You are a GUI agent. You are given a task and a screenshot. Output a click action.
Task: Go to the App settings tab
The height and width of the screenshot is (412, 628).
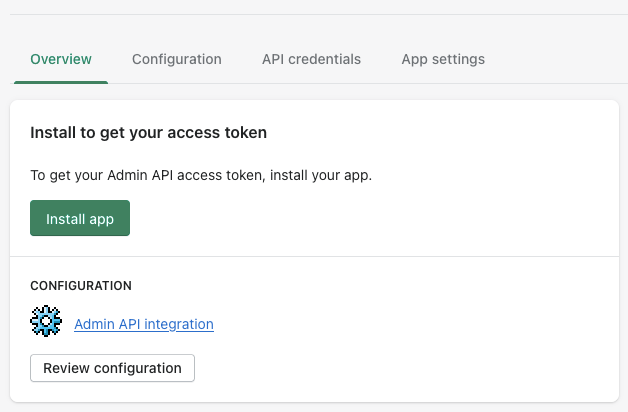point(442,59)
